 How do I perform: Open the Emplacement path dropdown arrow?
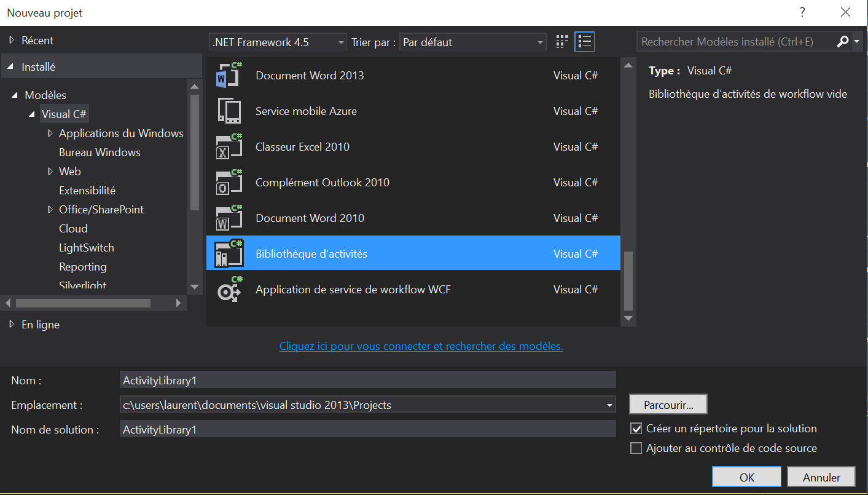[609, 405]
